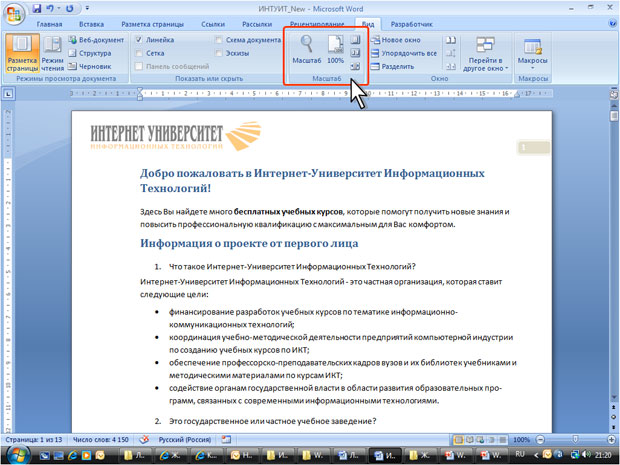Open the Разработчик ribbon tab
Viewport: 620px width, 465px height.
click(412, 24)
